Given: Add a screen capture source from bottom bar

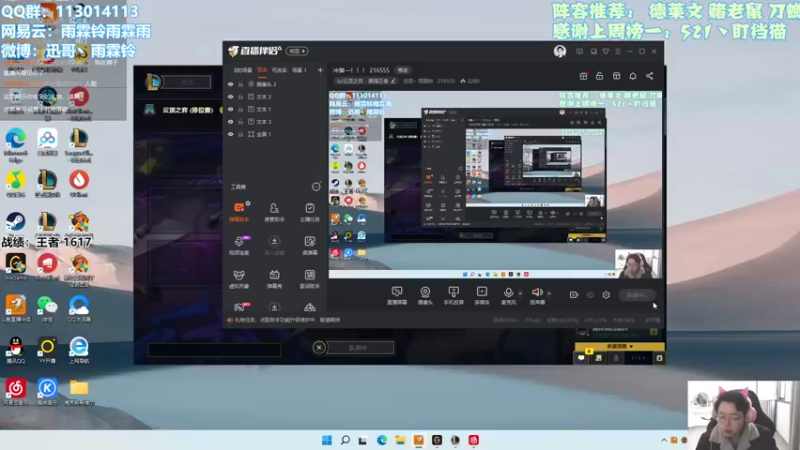Looking at the screenshot, I should [x=396, y=295].
